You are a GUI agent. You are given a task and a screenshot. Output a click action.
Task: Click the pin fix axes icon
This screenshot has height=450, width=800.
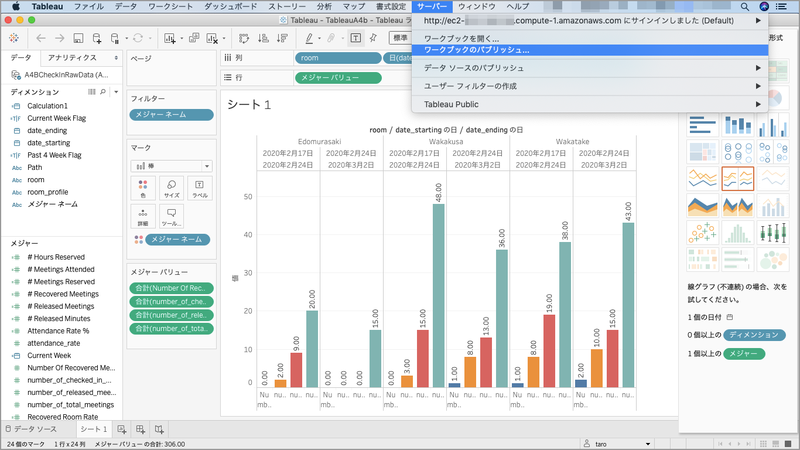coord(373,38)
